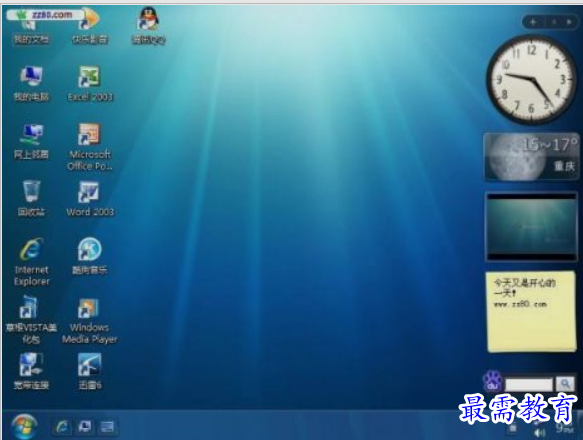The height and width of the screenshot is (440, 583).
Task: Launch the Excel 2003 shortcut
Action: 90,84
